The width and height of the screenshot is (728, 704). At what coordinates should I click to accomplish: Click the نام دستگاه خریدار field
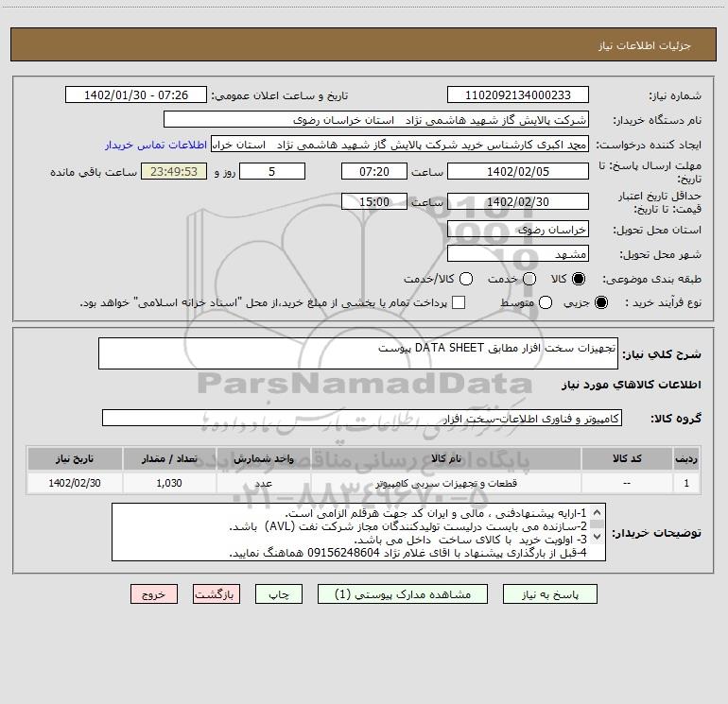(x=376, y=119)
